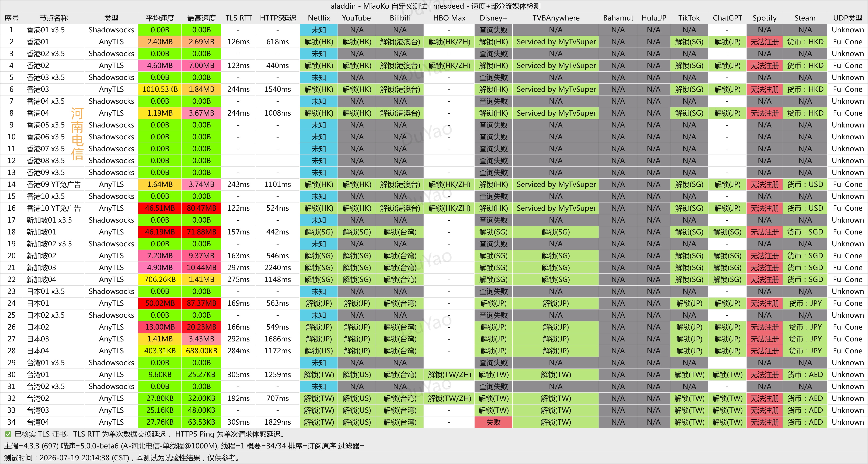Select the 71.88MB max speed cell
This screenshot has width=868, height=464.
click(x=202, y=232)
